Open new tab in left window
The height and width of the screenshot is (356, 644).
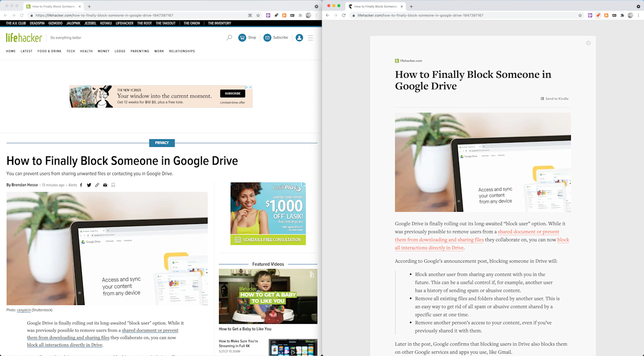89,6
